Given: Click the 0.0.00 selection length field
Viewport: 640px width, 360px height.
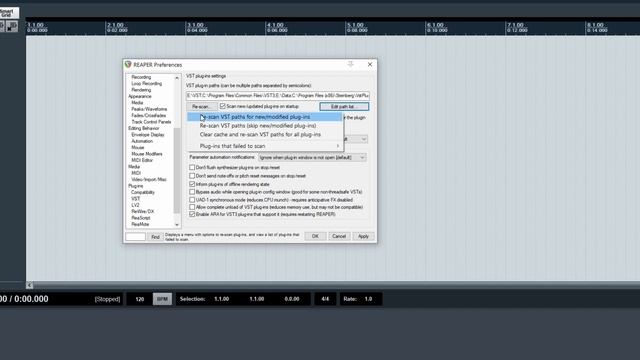Looking at the screenshot, I should pos(292,299).
